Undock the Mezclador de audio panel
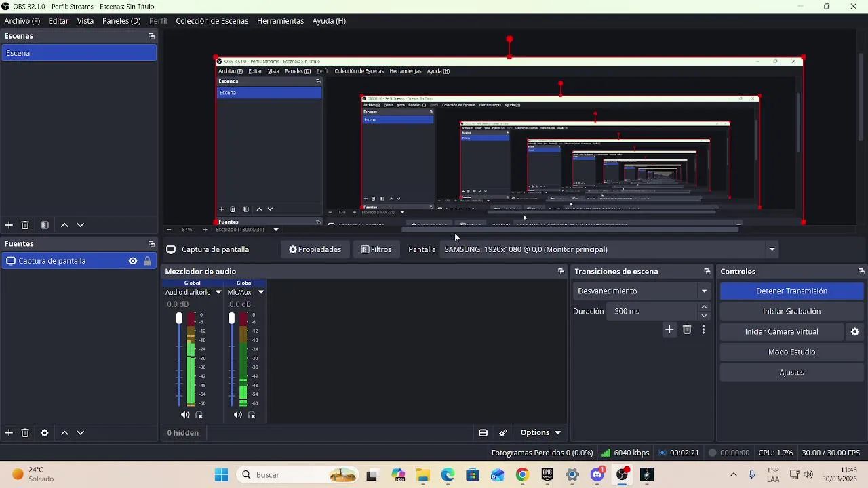Image resolution: width=868 pixels, height=488 pixels. click(561, 272)
